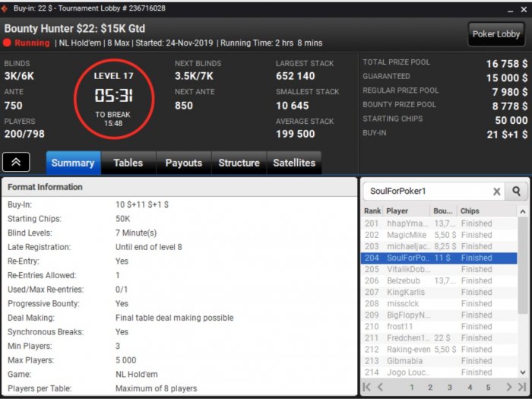Image resolution: width=532 pixels, height=399 pixels.
Task: Click the collapse lobby header double-chevron icon
Action: click(16, 162)
